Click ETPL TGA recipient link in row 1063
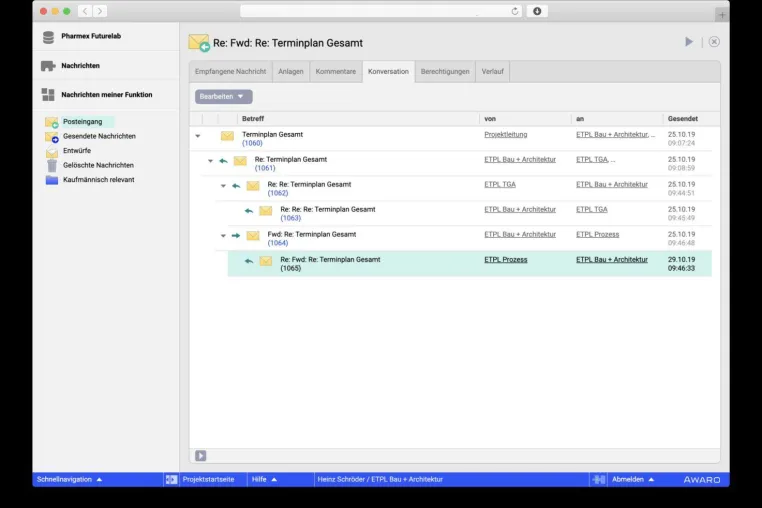 [592, 210]
